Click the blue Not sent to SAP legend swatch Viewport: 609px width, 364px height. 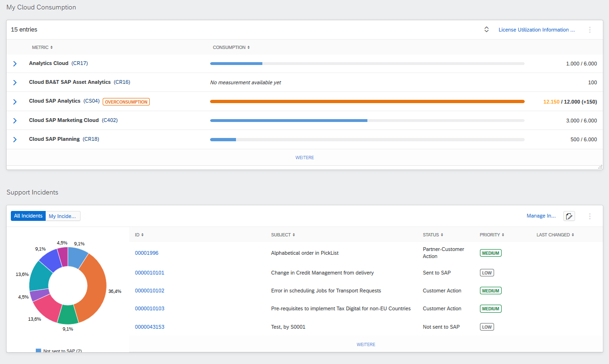click(39, 351)
